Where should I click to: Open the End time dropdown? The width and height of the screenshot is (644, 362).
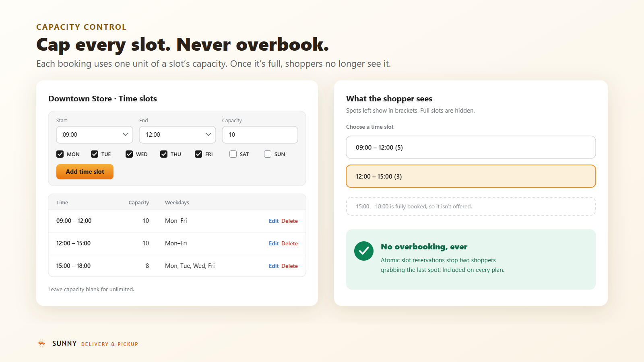click(178, 135)
